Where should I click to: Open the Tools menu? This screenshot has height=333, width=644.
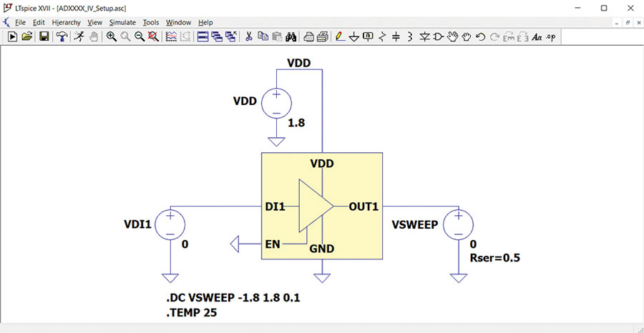point(151,23)
